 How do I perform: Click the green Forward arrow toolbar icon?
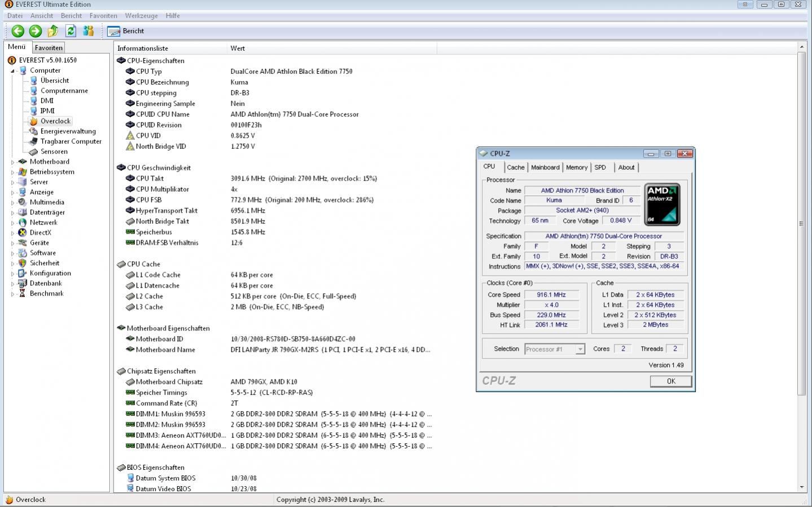[x=36, y=31]
